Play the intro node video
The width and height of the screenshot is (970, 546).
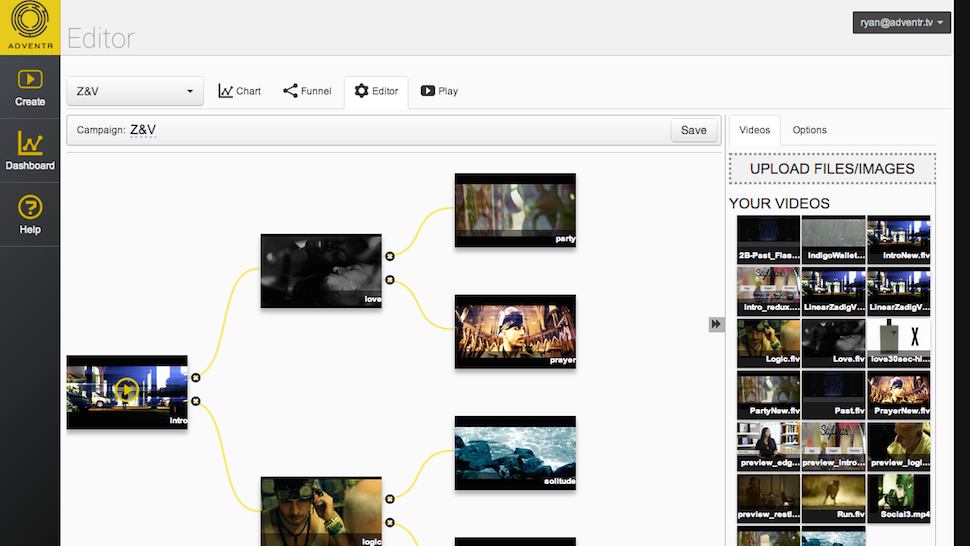coord(126,390)
